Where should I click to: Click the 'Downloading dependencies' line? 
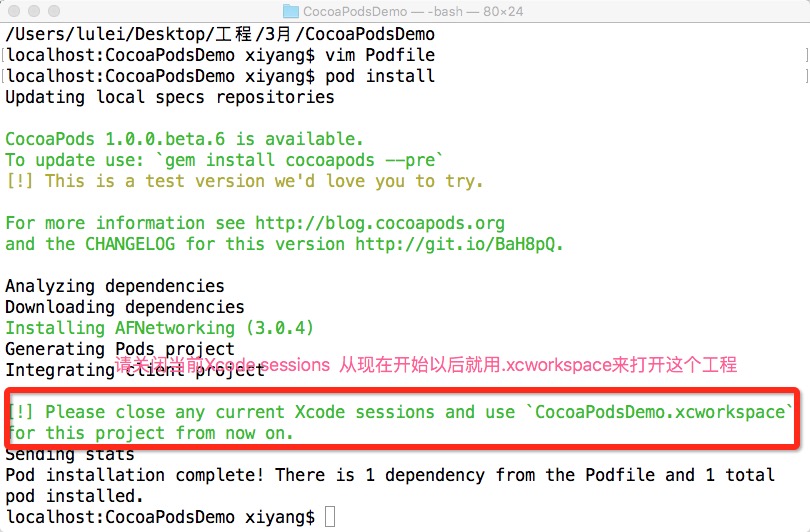click(x=124, y=307)
